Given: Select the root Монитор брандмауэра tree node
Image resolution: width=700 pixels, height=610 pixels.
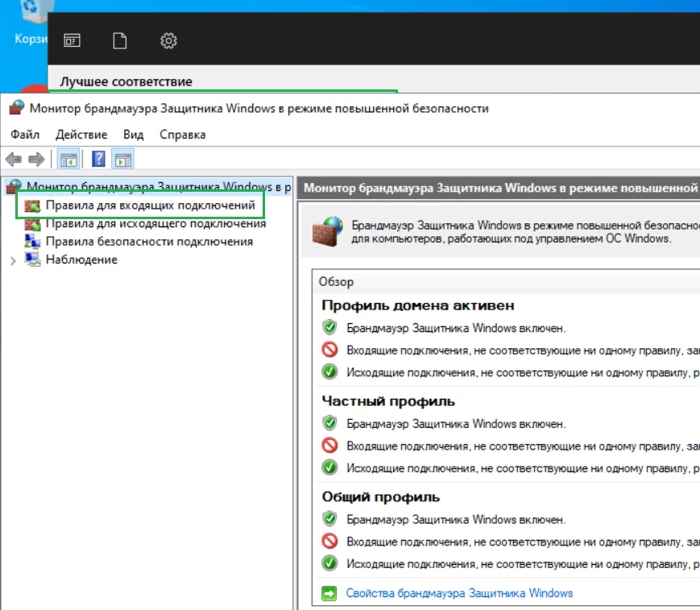Looking at the screenshot, I should (x=159, y=187).
